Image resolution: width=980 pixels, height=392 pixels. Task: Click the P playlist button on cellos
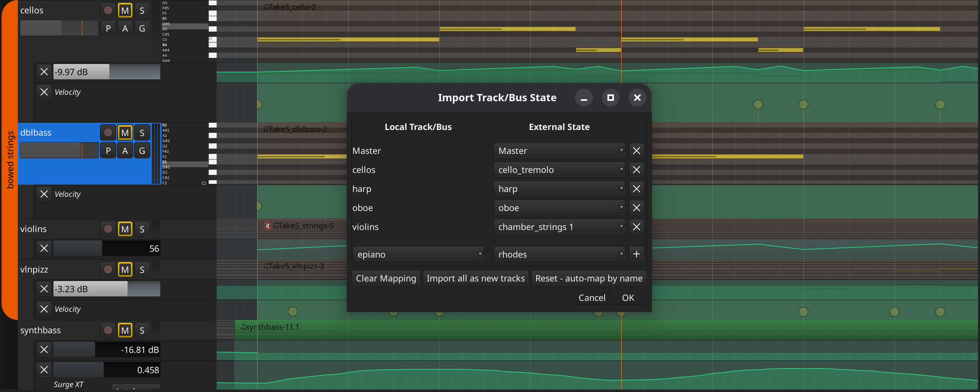[x=108, y=28]
